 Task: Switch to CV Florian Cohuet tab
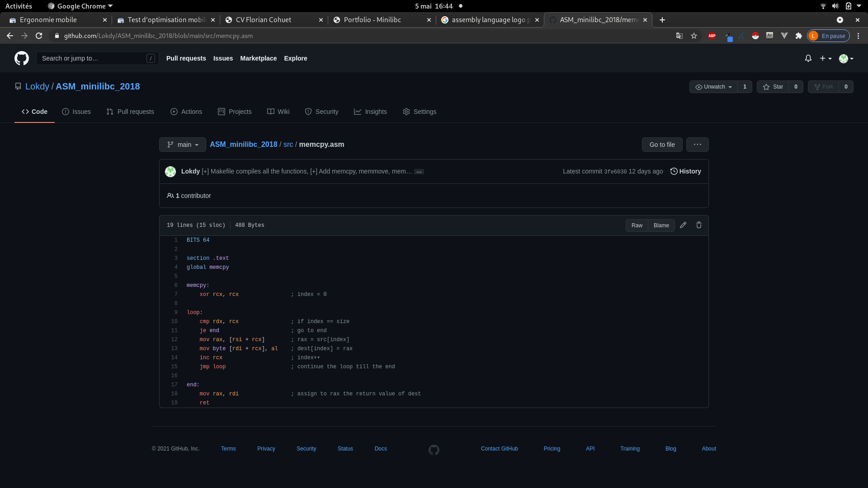pos(274,20)
